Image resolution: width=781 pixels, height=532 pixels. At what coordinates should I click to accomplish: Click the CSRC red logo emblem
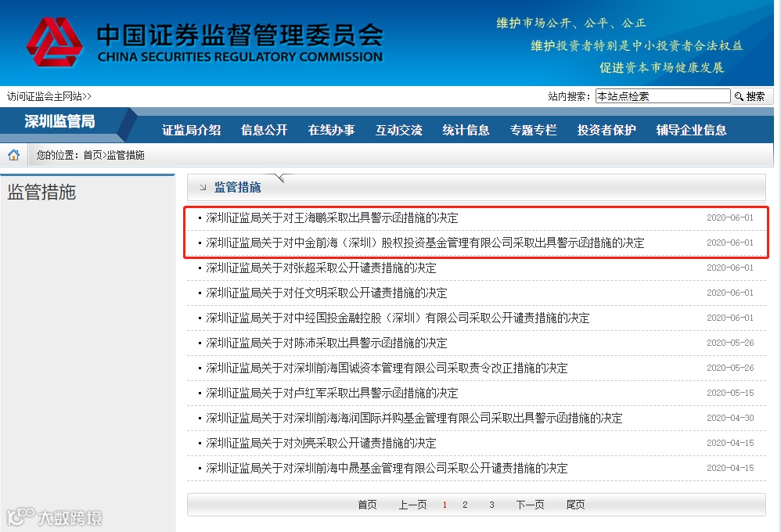pos(54,42)
